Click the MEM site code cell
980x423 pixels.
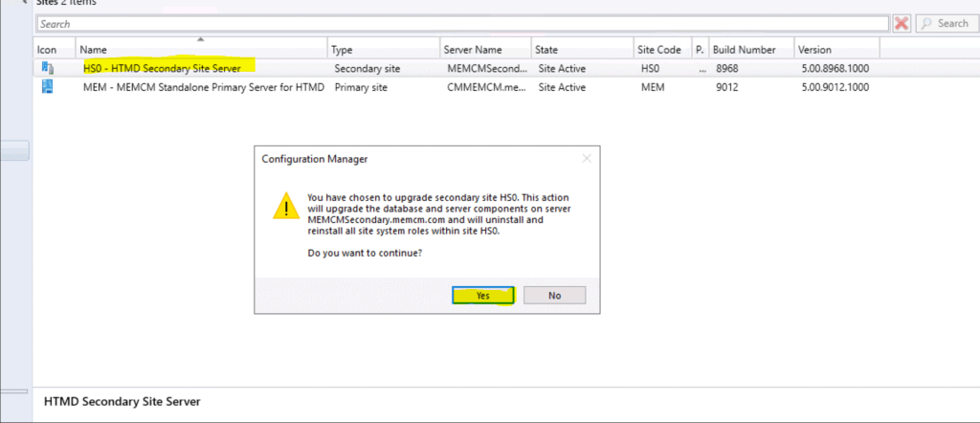[x=653, y=87]
